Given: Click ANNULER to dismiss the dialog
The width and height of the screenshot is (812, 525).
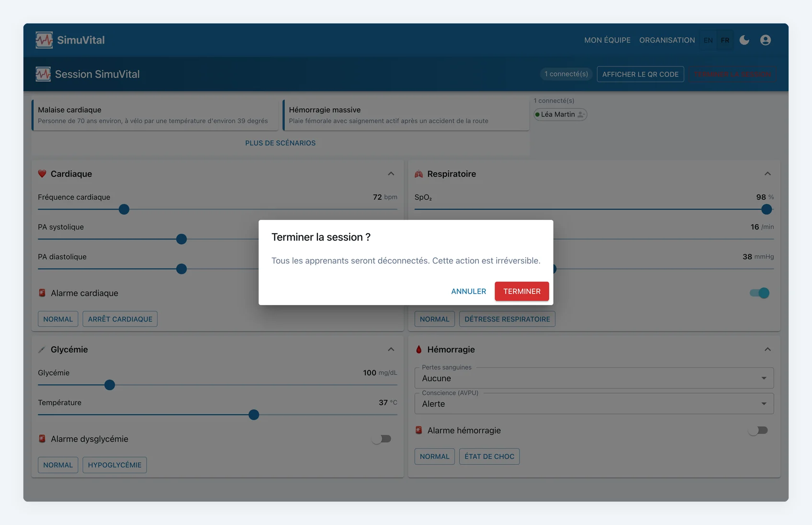Looking at the screenshot, I should (468, 291).
